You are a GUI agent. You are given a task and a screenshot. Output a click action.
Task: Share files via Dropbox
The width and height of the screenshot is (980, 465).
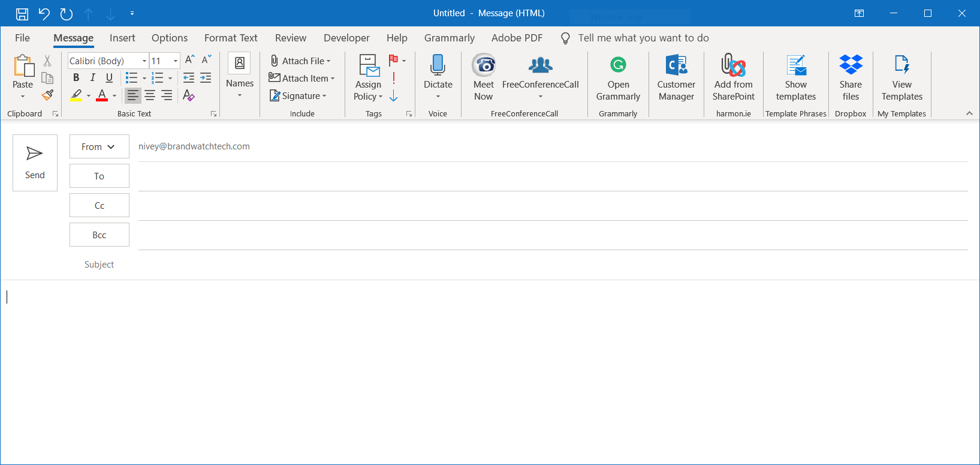[851, 78]
